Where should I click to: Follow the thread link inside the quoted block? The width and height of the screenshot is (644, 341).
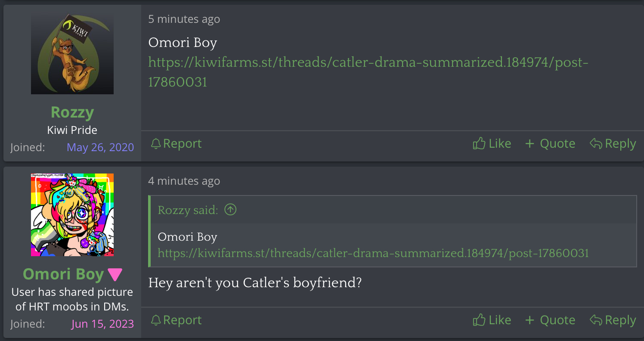pos(373,253)
